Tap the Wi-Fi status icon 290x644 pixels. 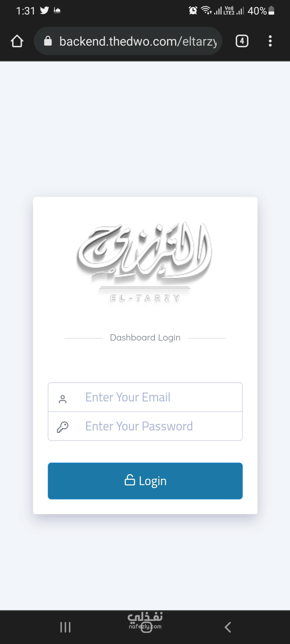(x=206, y=10)
